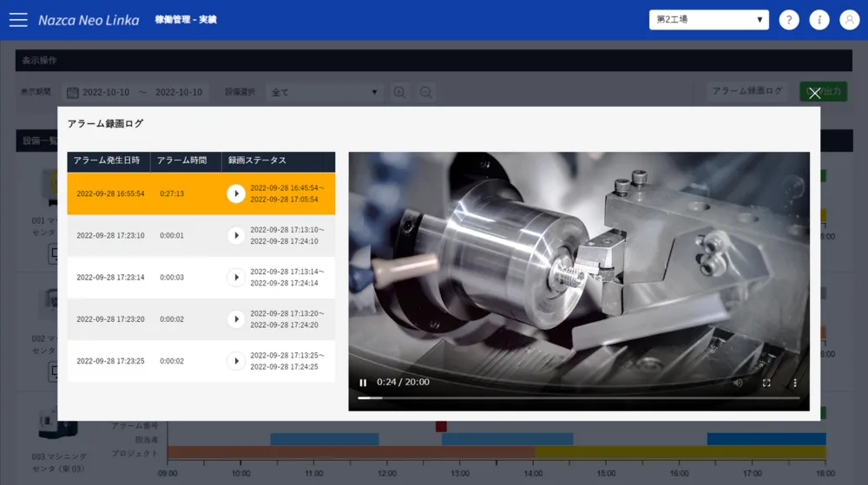Play recording for alarm at 16:55:54
868x485 pixels.
(236, 193)
